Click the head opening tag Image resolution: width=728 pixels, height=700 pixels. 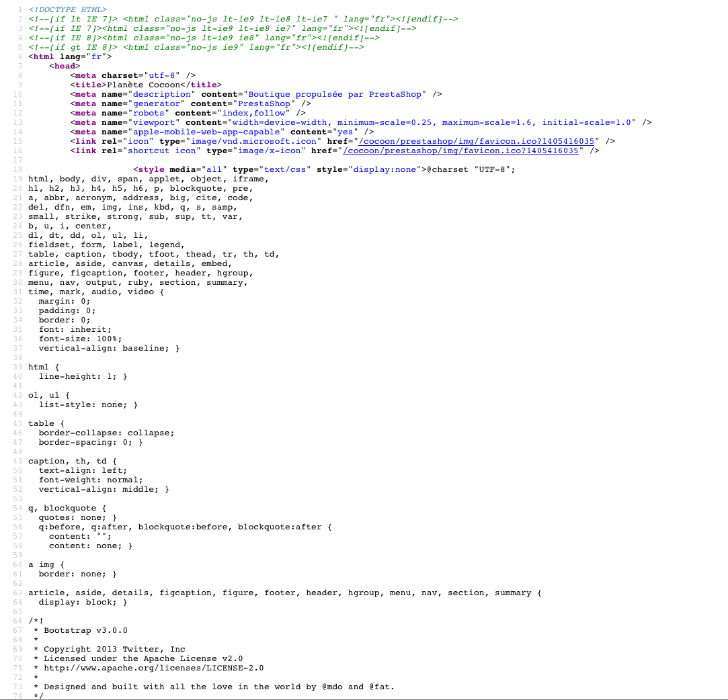point(65,66)
